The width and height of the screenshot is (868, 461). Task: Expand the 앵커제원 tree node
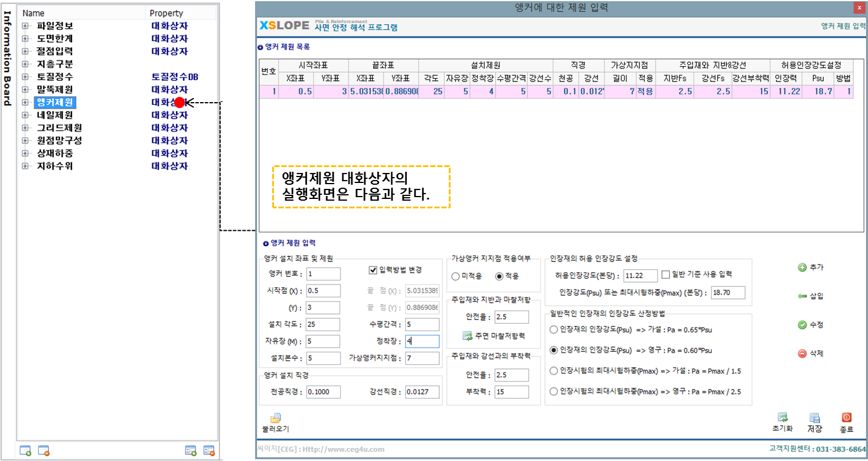(25, 102)
